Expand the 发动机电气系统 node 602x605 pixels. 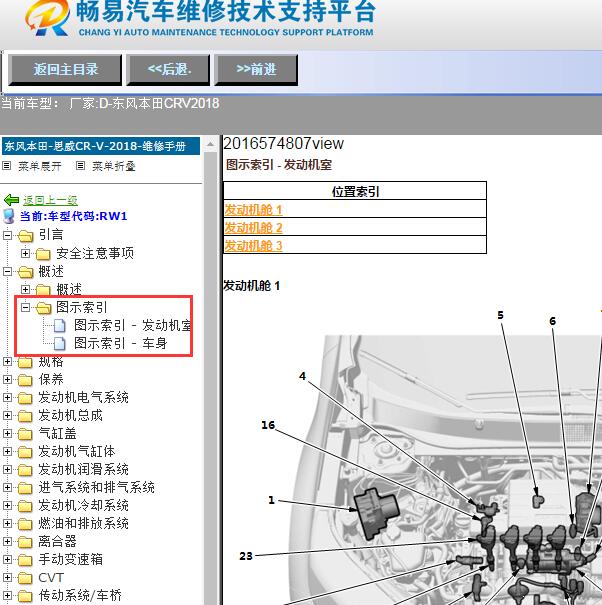(7, 397)
